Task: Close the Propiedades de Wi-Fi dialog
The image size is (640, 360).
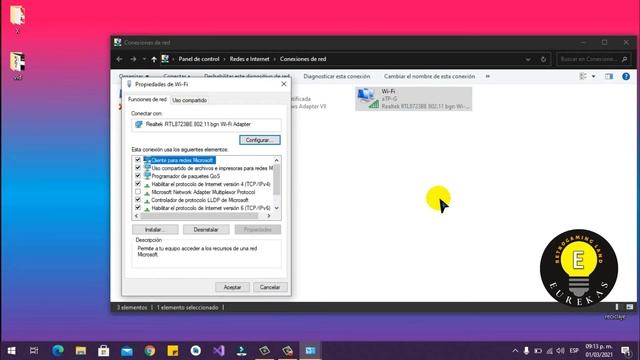Action: 284,84
